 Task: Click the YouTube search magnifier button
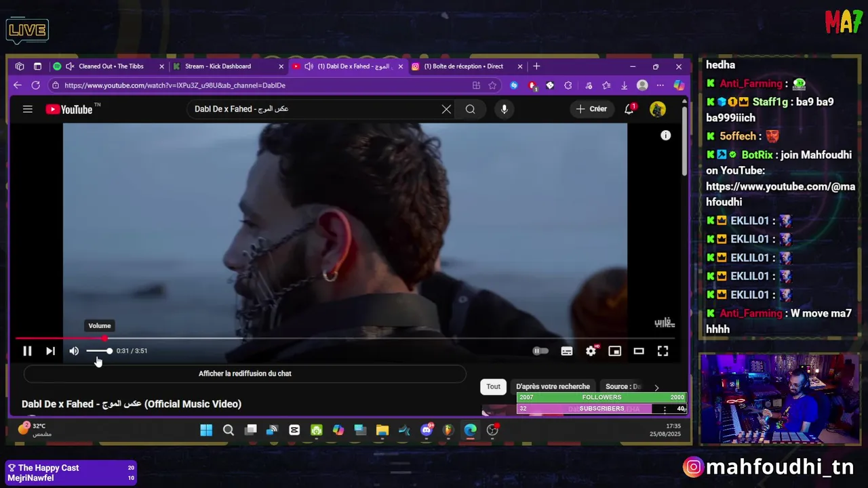[x=470, y=109]
